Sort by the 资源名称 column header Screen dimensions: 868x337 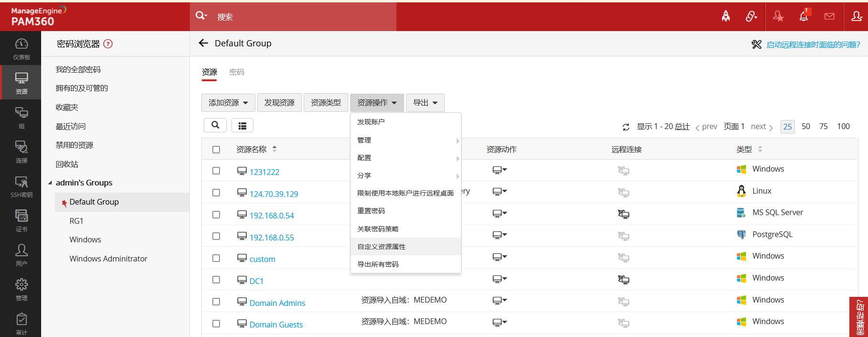click(x=251, y=150)
